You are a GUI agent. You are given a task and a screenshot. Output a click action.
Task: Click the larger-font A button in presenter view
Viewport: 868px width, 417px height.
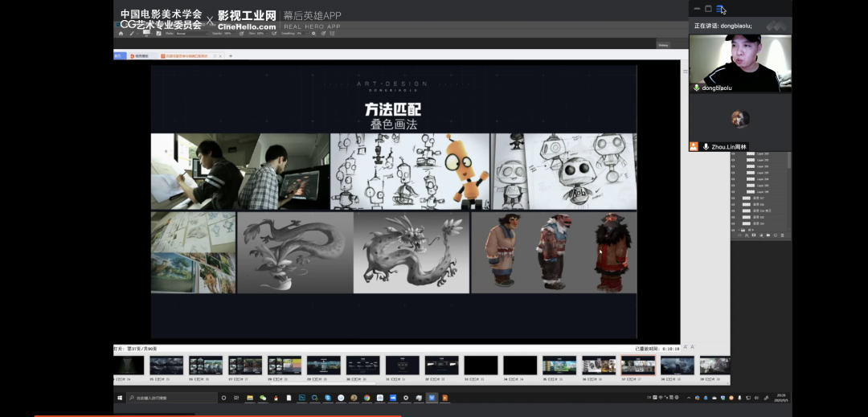click(x=686, y=347)
